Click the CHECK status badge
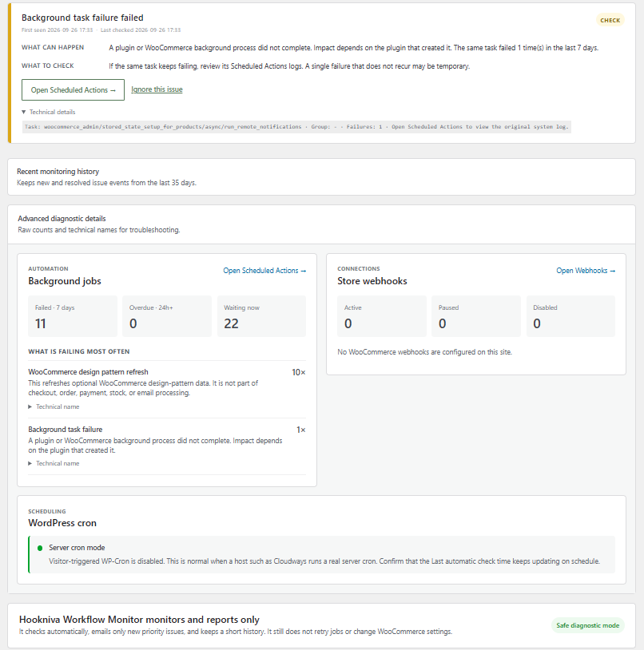The image size is (644, 650). click(x=610, y=20)
